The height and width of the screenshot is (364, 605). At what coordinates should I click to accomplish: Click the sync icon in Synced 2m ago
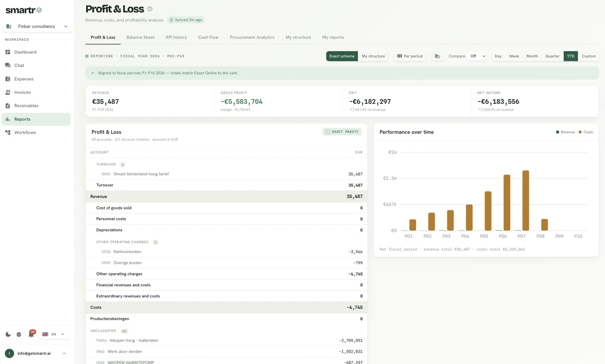[x=171, y=20]
